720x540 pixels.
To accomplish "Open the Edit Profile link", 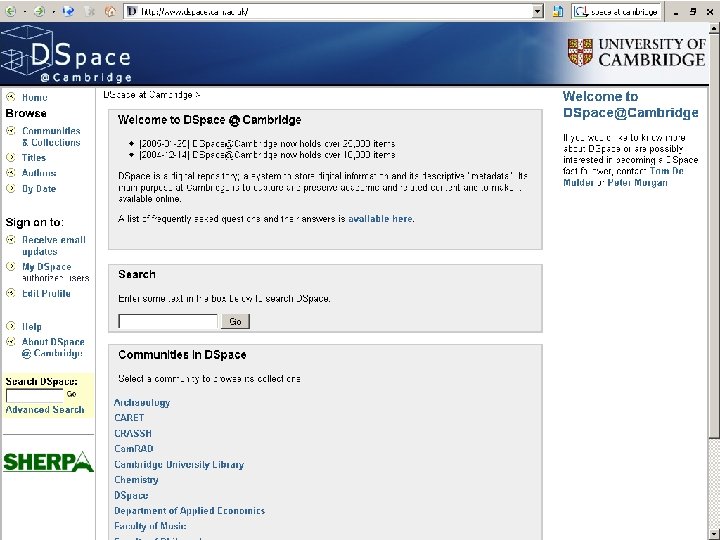I will (46, 293).
